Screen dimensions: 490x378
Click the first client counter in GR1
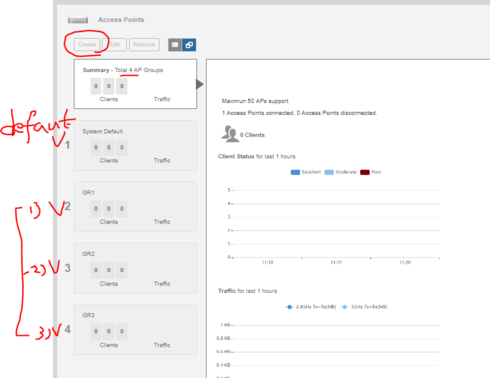click(x=96, y=209)
